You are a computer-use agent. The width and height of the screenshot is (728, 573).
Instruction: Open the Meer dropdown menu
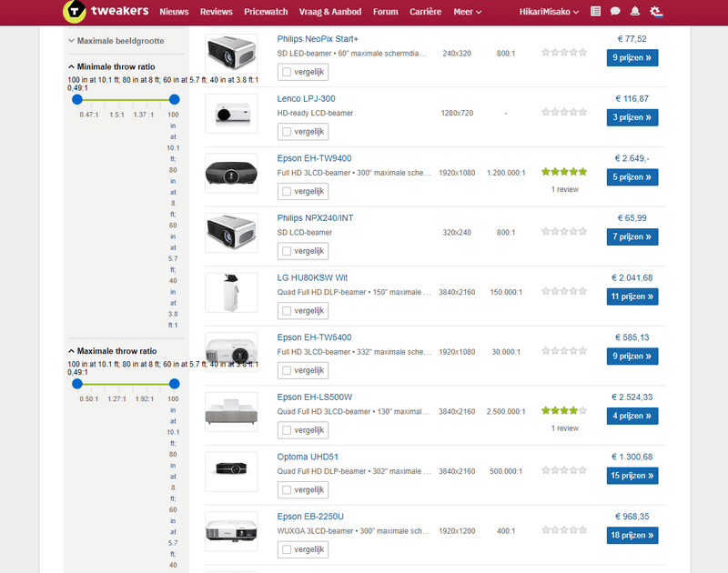(467, 12)
